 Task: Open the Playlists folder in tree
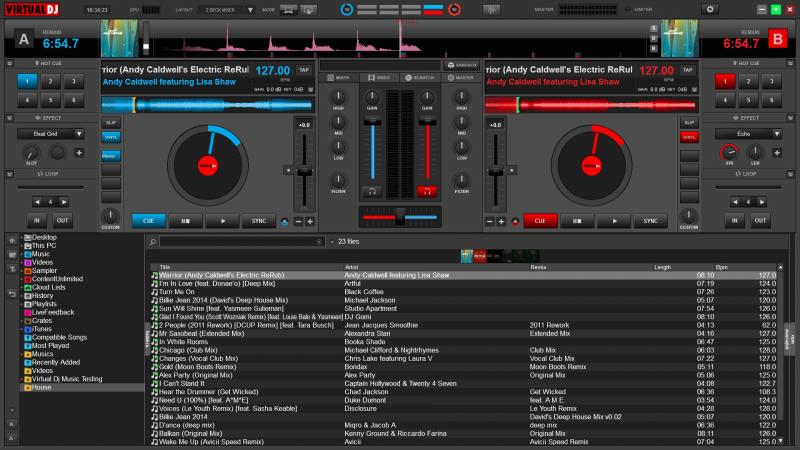(x=44, y=304)
